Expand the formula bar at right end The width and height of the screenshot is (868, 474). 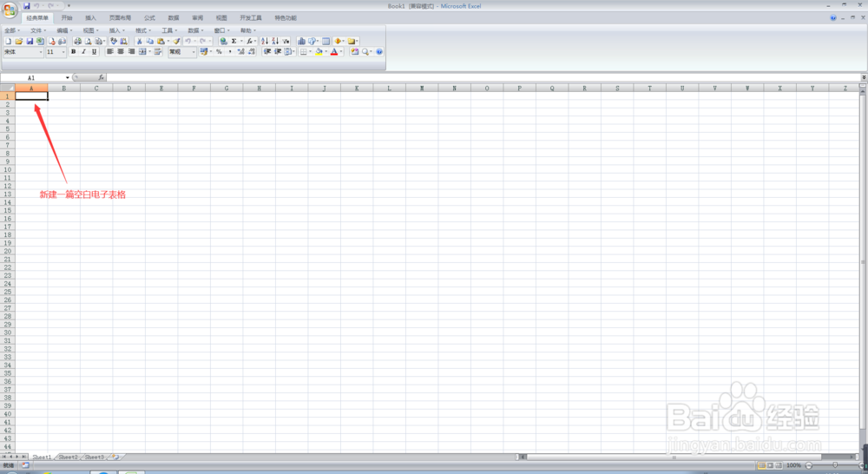pyautogui.click(x=864, y=77)
